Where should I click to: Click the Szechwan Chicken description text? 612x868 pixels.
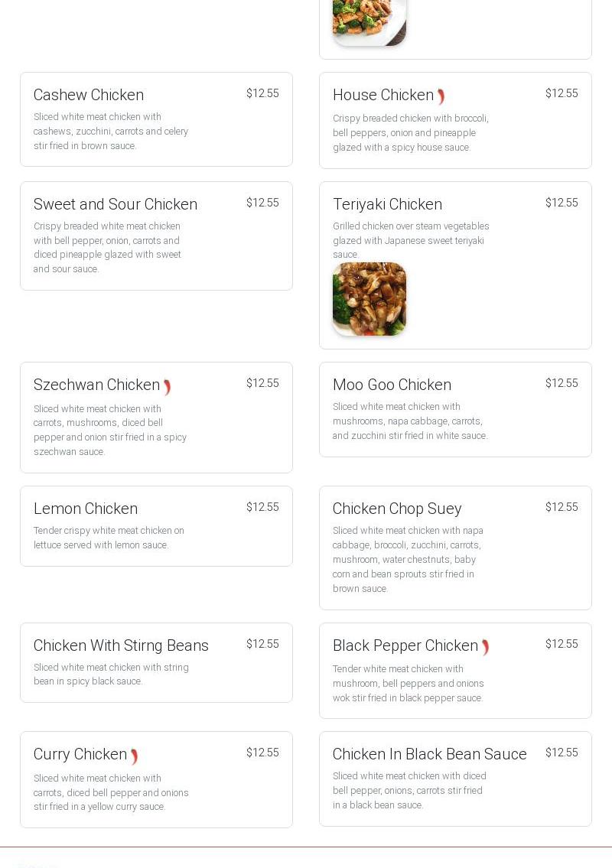click(110, 430)
